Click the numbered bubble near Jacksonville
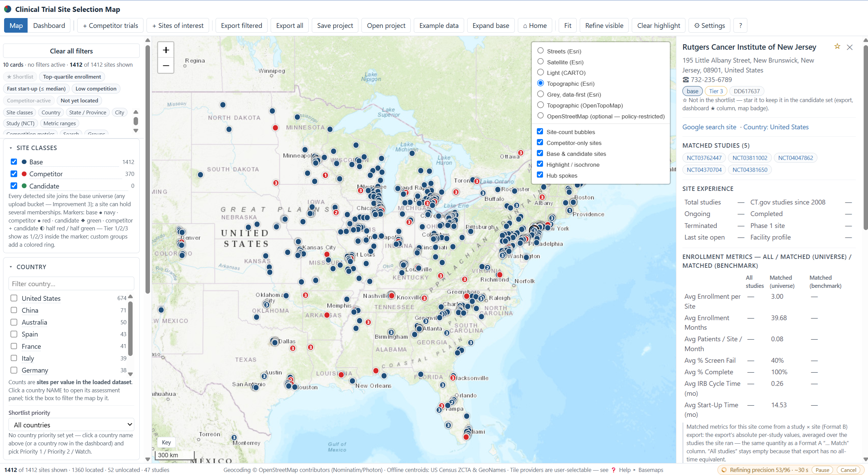Screen dimensions: 868x475 point(453,378)
